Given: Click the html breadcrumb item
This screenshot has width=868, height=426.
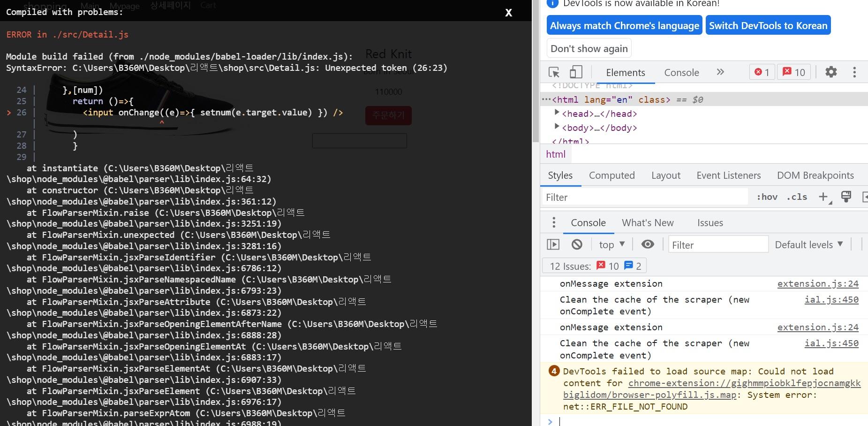Looking at the screenshot, I should pyautogui.click(x=556, y=154).
